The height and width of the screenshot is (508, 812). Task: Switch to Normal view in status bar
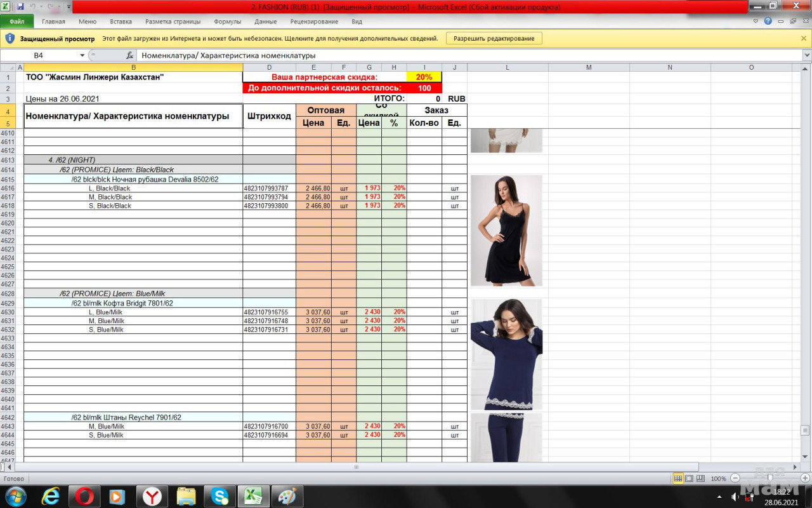tap(678, 478)
